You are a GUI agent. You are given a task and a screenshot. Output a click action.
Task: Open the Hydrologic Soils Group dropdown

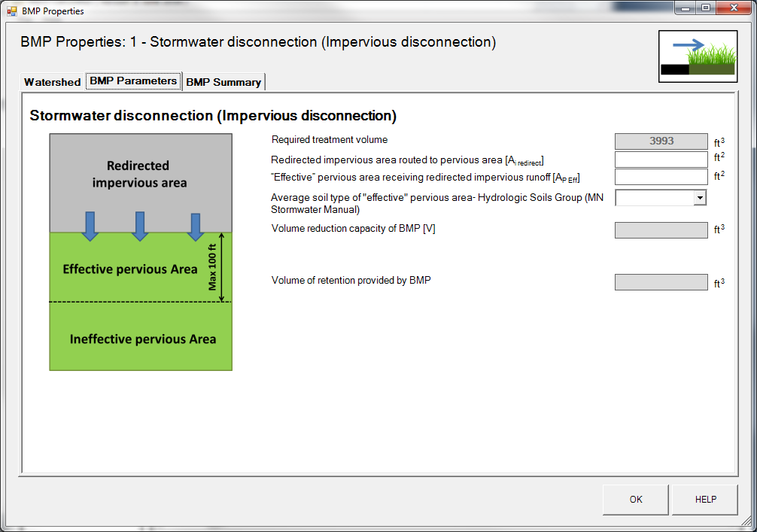[x=700, y=197]
